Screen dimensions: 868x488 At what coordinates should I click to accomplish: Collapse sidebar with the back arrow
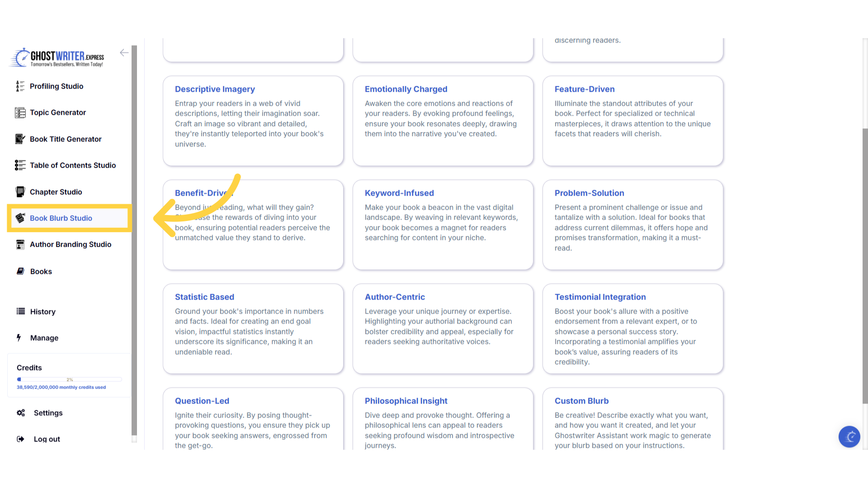124,53
